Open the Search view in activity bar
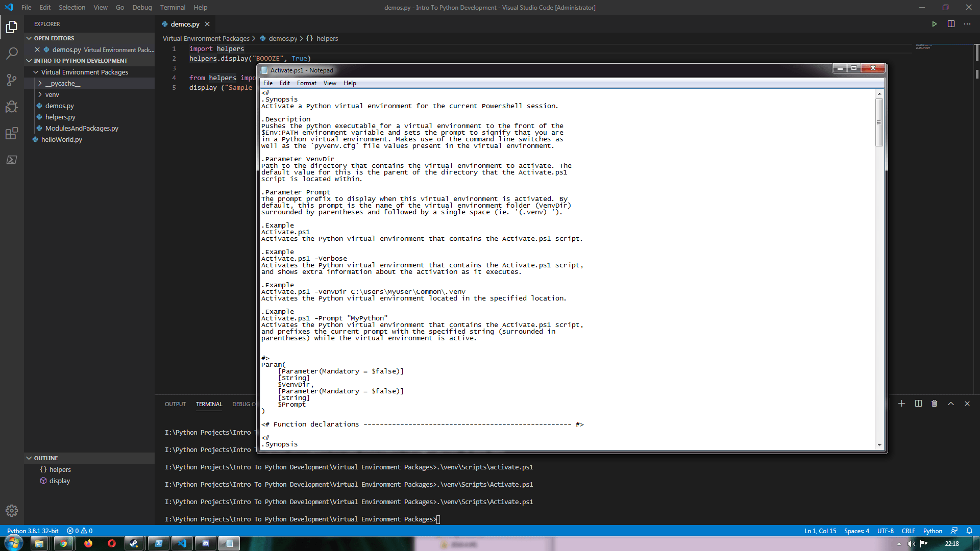980x551 pixels. (12, 53)
